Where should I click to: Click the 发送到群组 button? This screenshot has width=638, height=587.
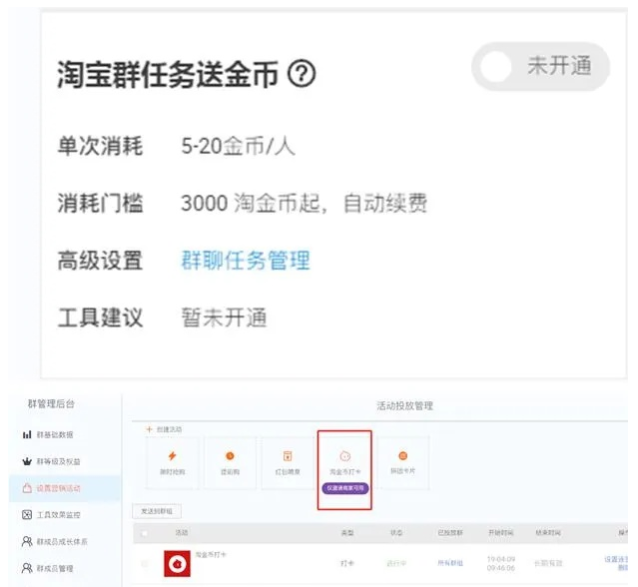click(157, 511)
